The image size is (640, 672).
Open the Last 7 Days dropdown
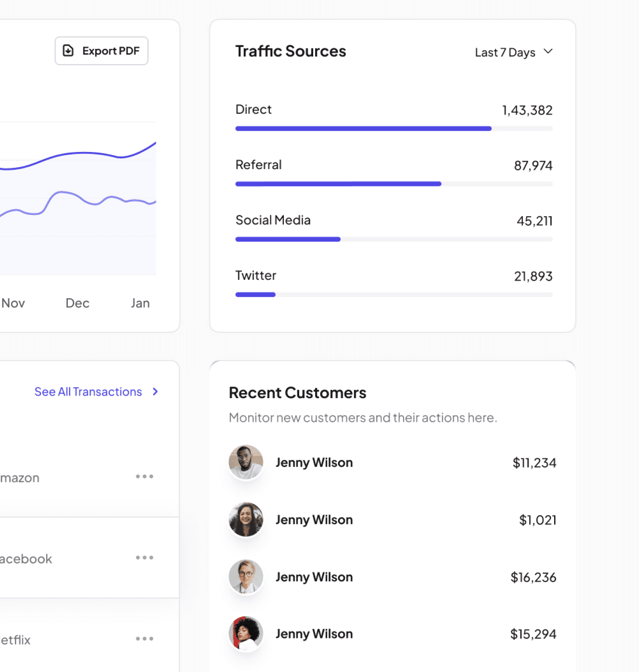[x=514, y=52]
